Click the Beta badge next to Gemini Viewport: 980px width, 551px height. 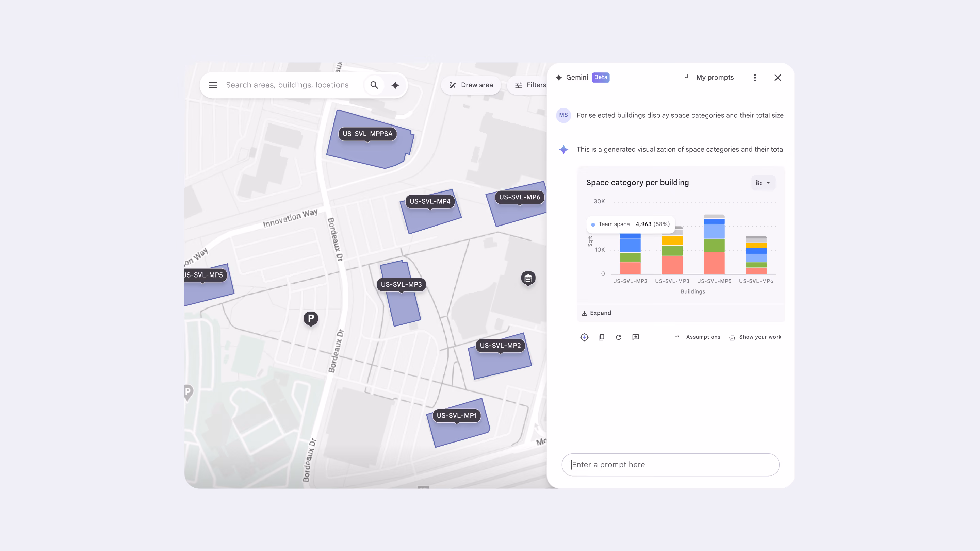coord(601,77)
